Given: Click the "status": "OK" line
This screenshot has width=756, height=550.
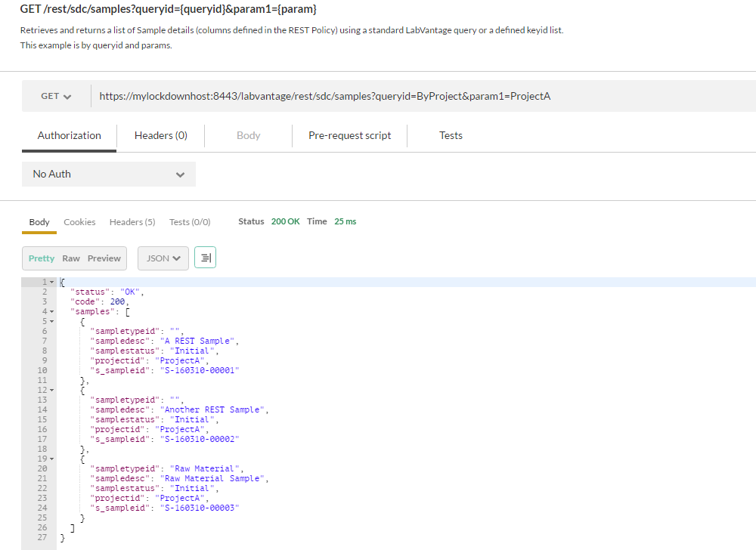Looking at the screenshot, I should (x=107, y=292).
